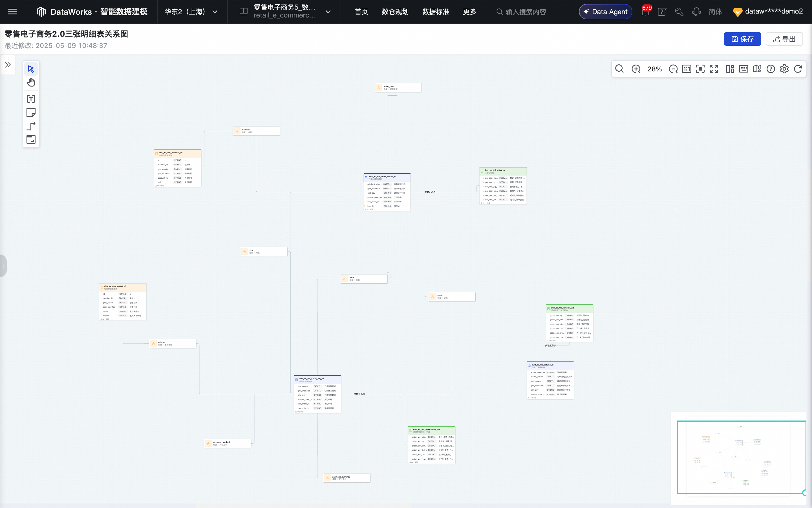Launch the Data Agent button
The height and width of the screenshot is (508, 812).
[x=605, y=12]
